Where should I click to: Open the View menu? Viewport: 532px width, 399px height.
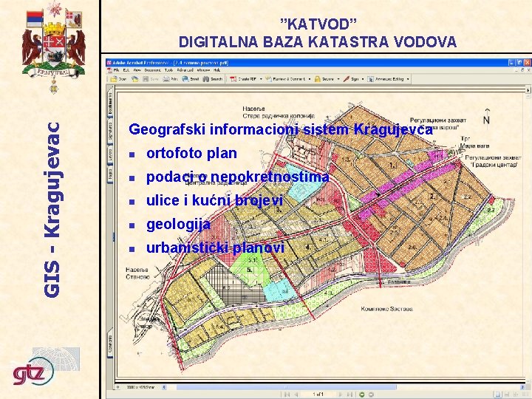(137, 70)
